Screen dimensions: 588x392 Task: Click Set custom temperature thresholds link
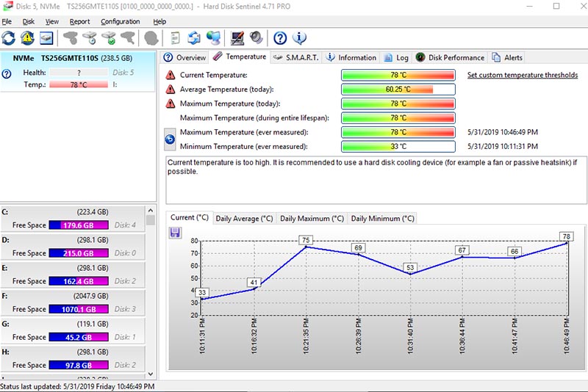pos(523,75)
